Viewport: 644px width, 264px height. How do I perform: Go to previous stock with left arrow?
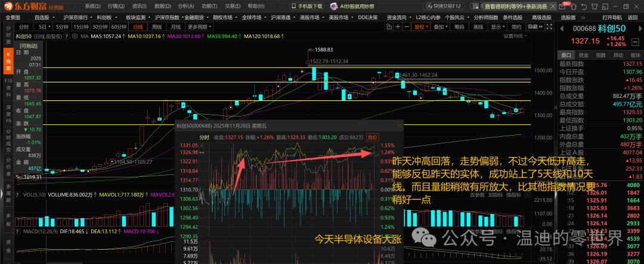coord(562,29)
